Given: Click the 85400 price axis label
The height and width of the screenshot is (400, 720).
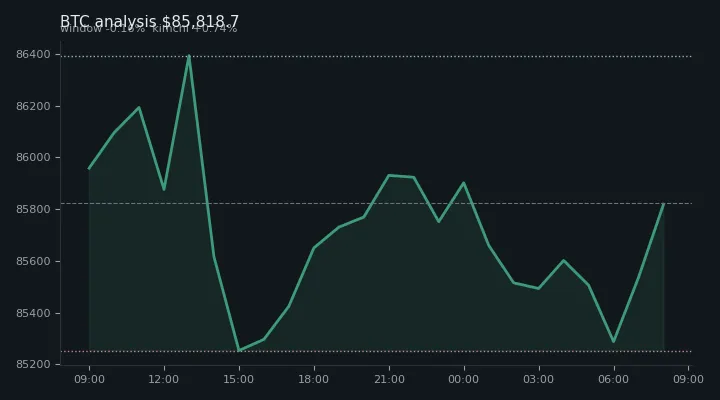Looking at the screenshot, I should point(33,313).
